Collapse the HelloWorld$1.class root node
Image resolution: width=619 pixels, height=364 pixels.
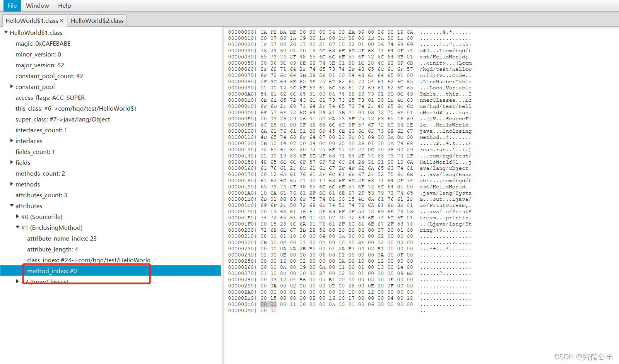(6, 32)
